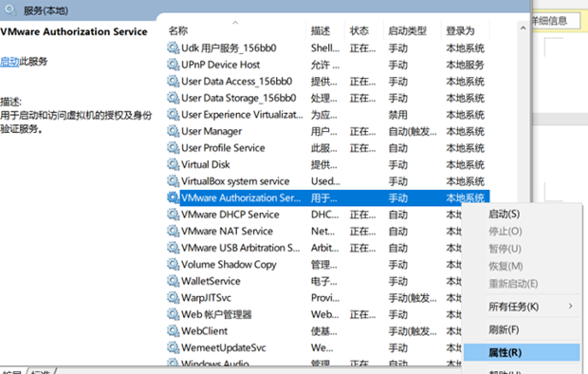Click gear icon of VMware NAT Service
The image size is (588, 374).
coord(173,231)
